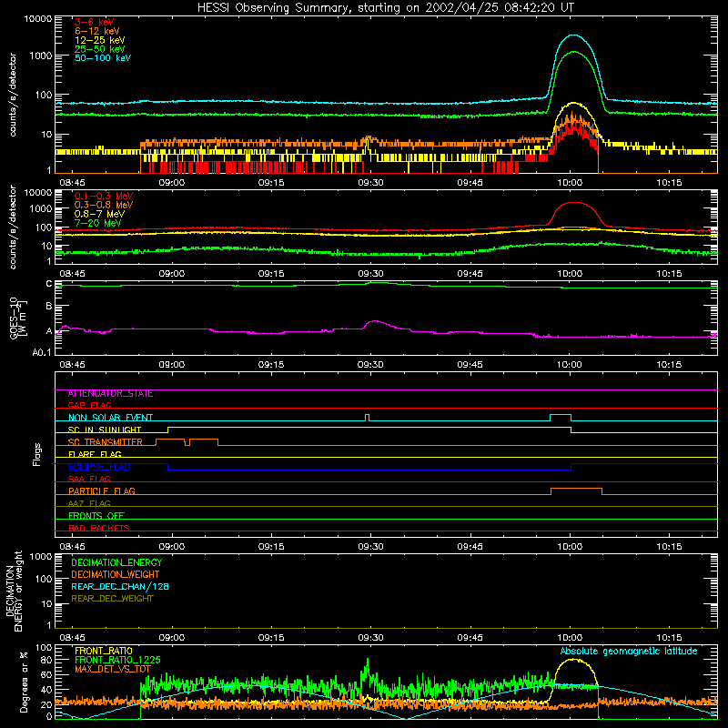Click the DECIMATION_WEIGHT legend label

[x=116, y=574]
